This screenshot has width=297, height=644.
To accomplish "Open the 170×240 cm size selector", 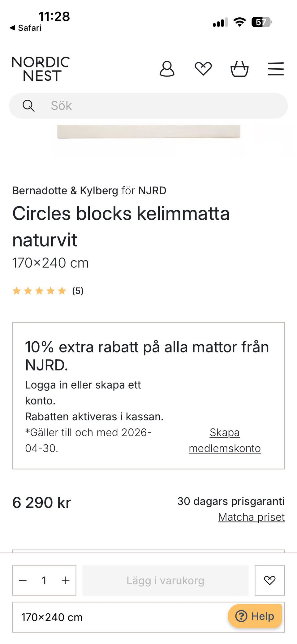I will click(x=118, y=617).
